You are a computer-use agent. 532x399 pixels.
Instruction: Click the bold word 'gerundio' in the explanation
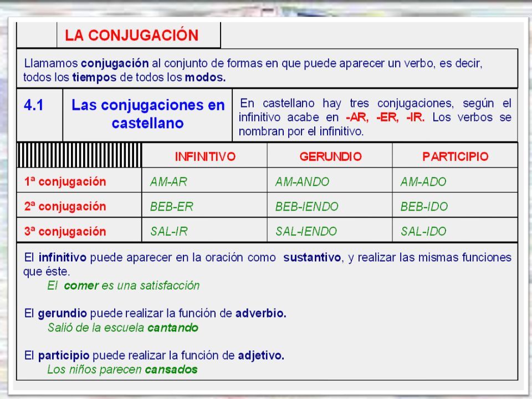point(63,314)
